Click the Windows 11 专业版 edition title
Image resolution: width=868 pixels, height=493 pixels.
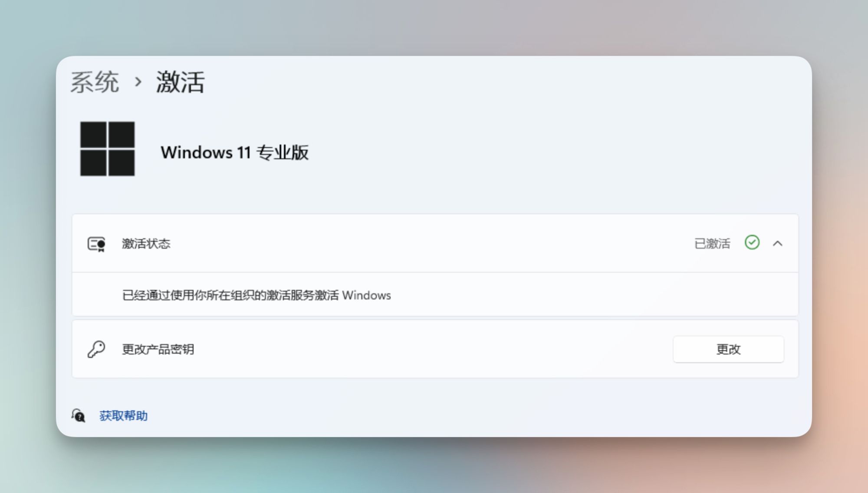(x=235, y=152)
